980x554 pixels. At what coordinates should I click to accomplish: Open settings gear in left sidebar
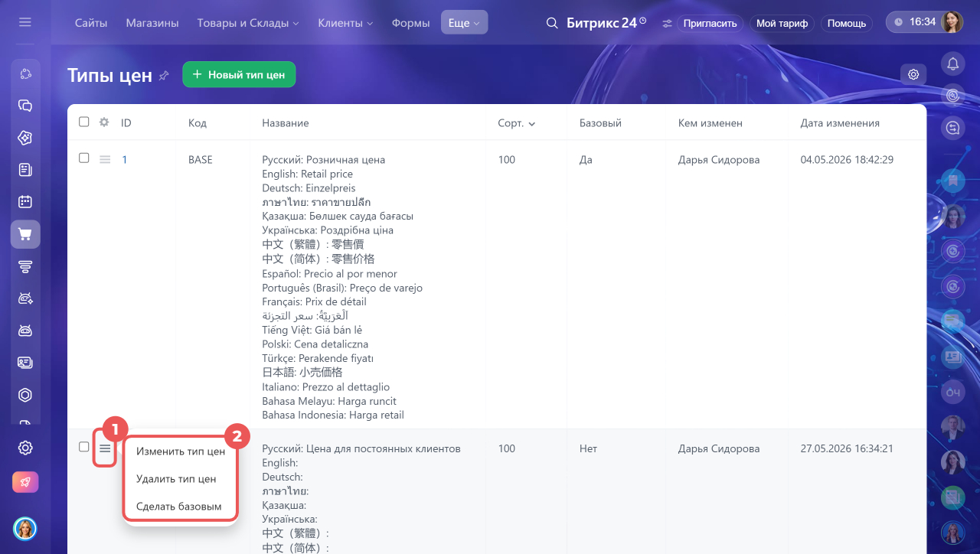coord(25,448)
